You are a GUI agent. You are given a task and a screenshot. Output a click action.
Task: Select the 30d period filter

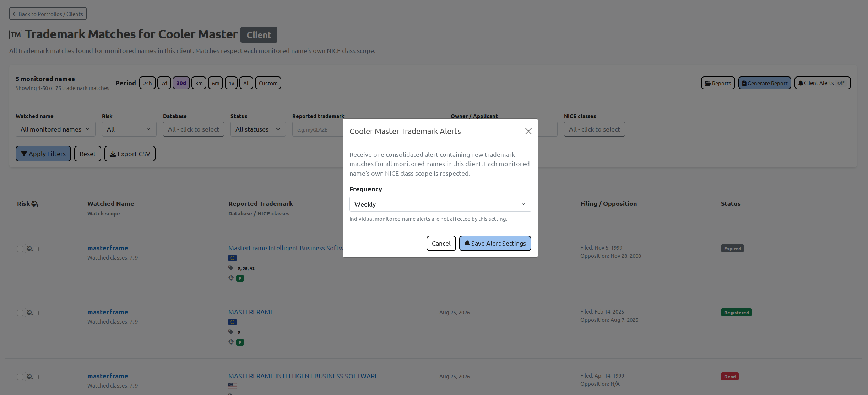[181, 83]
